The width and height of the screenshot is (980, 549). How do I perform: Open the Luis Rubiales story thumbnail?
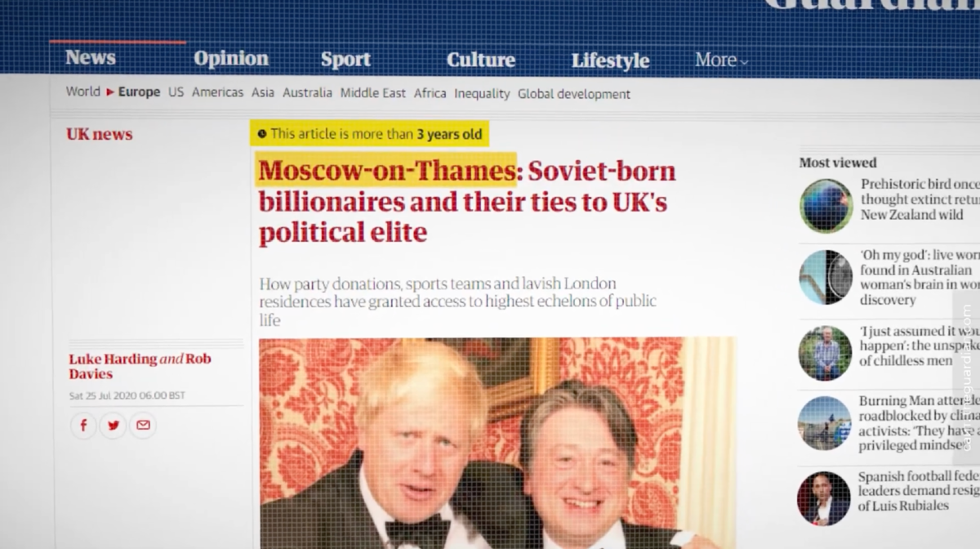point(824,498)
